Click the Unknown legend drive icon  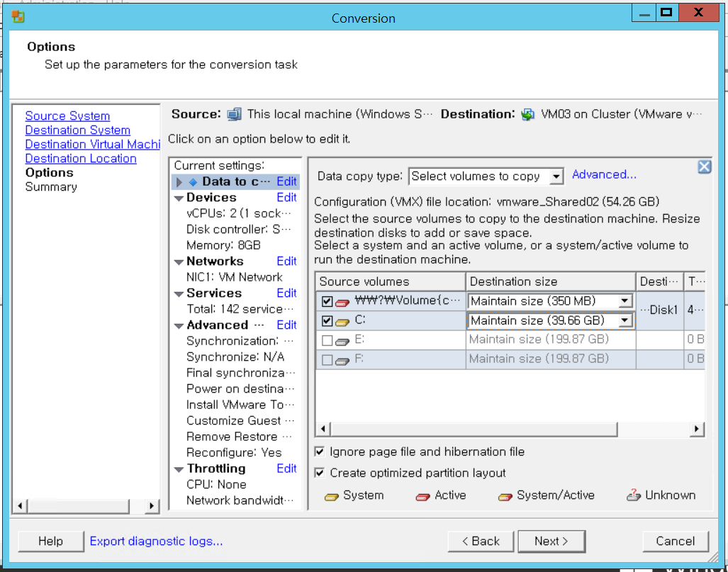[x=633, y=495]
